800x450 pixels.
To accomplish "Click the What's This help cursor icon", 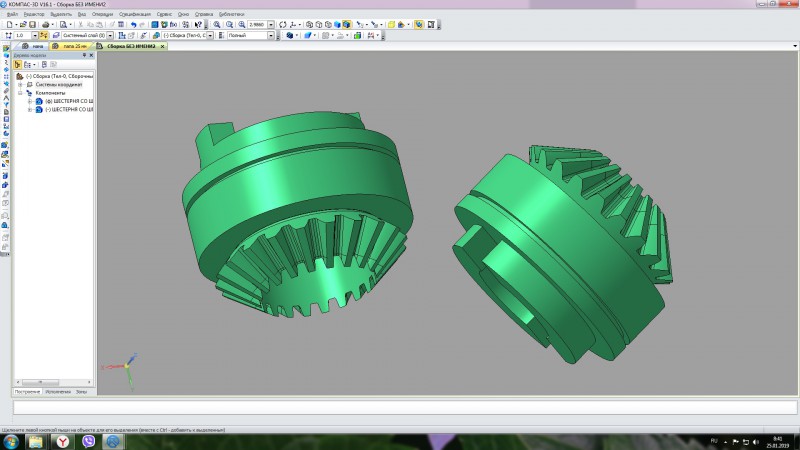I will [x=198, y=24].
